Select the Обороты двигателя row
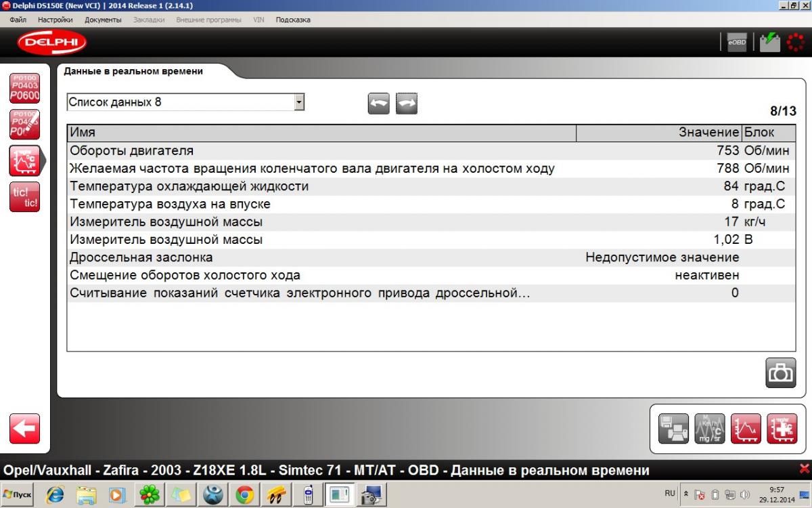The width and height of the screenshot is (812, 508). [x=431, y=150]
